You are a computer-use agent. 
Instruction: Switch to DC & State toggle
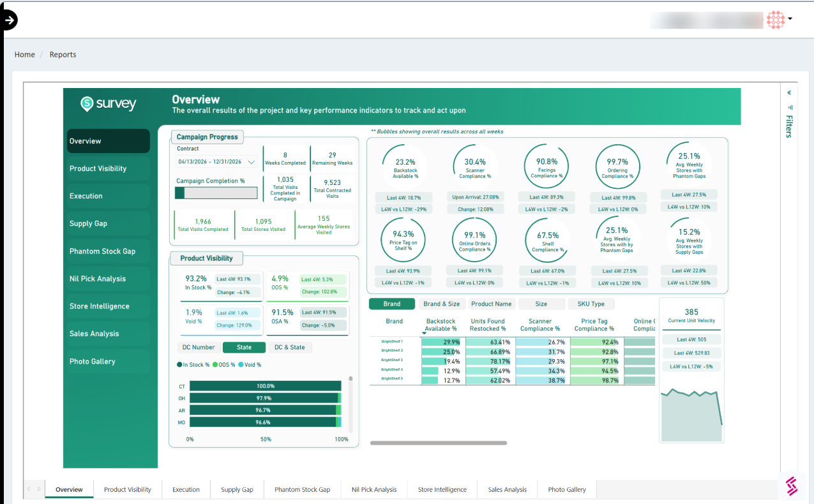point(290,347)
